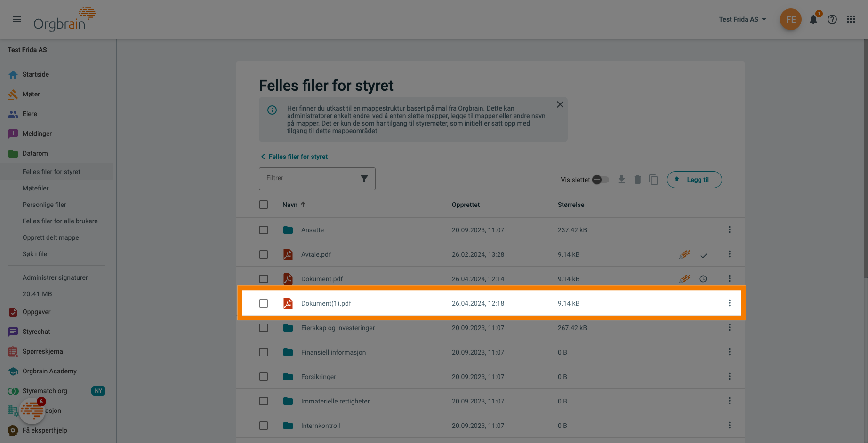Viewport: 868px width, 443px height.
Task: Tick the select-all checkbox in the header
Action: pos(264,205)
